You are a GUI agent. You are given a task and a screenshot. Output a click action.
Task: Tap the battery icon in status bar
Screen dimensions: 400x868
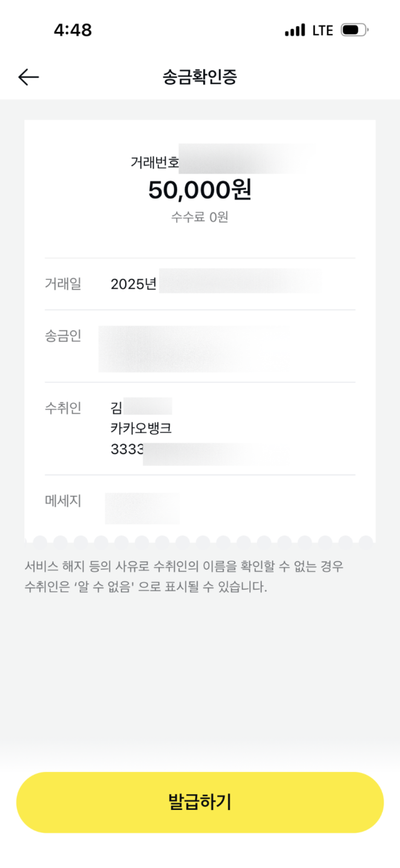click(x=354, y=30)
